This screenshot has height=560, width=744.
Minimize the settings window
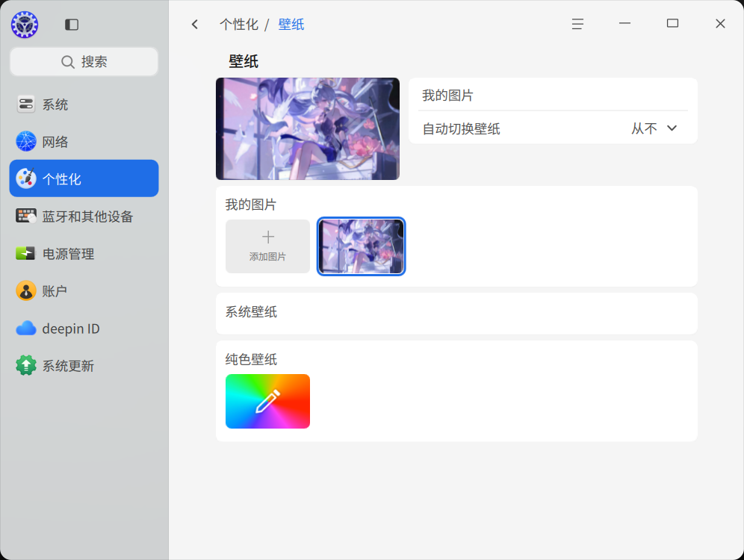(x=625, y=23)
